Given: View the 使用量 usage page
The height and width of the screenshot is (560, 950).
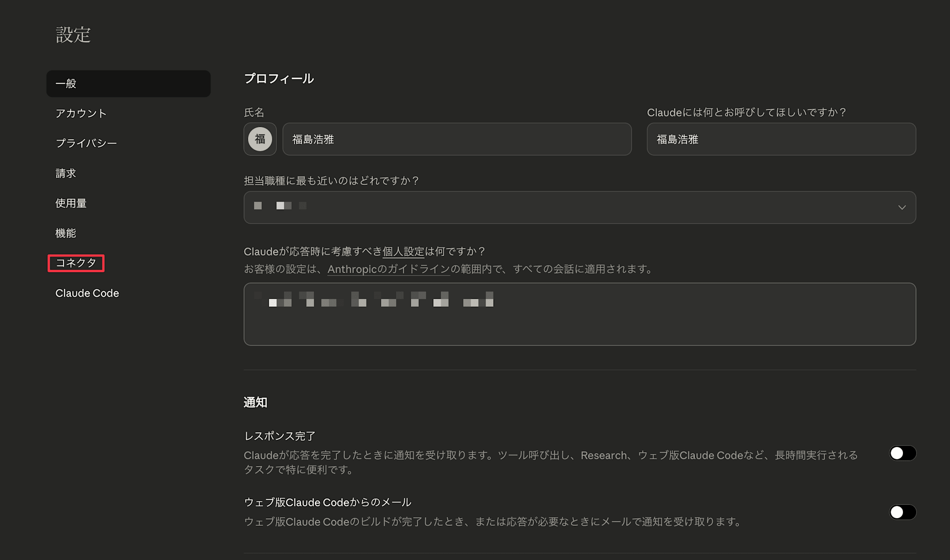Looking at the screenshot, I should pos(71,203).
